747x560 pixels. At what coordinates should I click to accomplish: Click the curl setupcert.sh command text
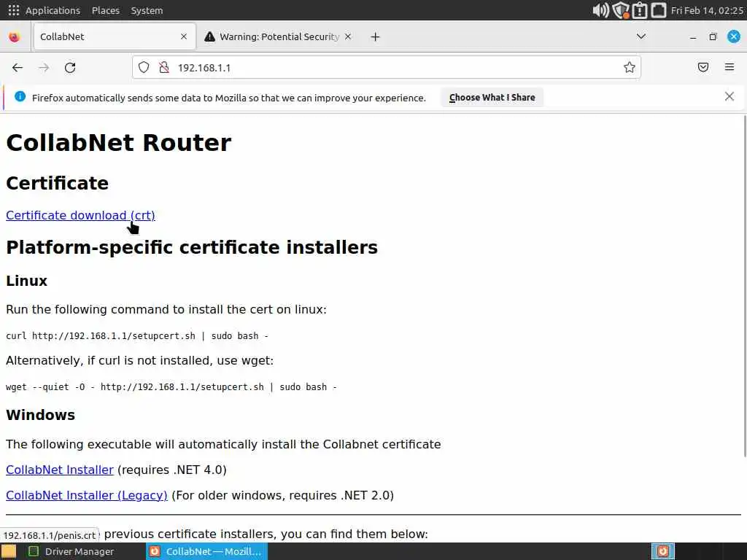[x=137, y=335]
